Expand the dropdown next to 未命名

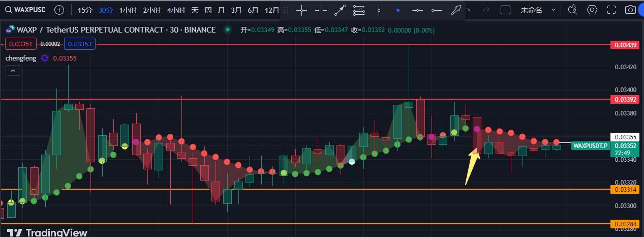click(x=554, y=10)
